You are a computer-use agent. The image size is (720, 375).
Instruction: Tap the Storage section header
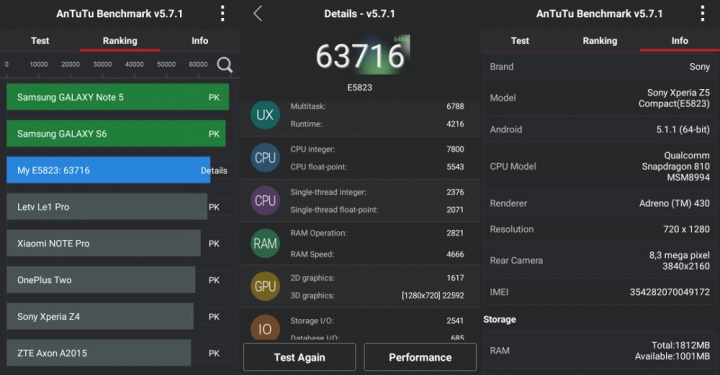(500, 319)
